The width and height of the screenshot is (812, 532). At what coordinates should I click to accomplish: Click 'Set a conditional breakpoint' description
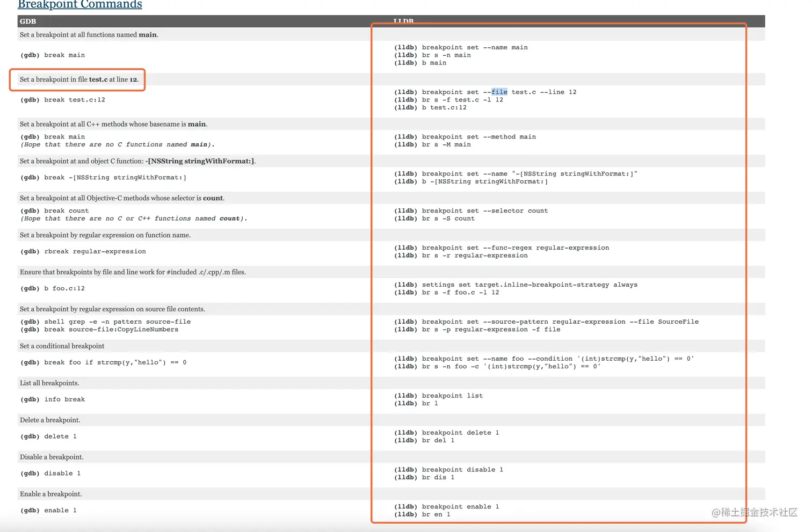pos(62,346)
